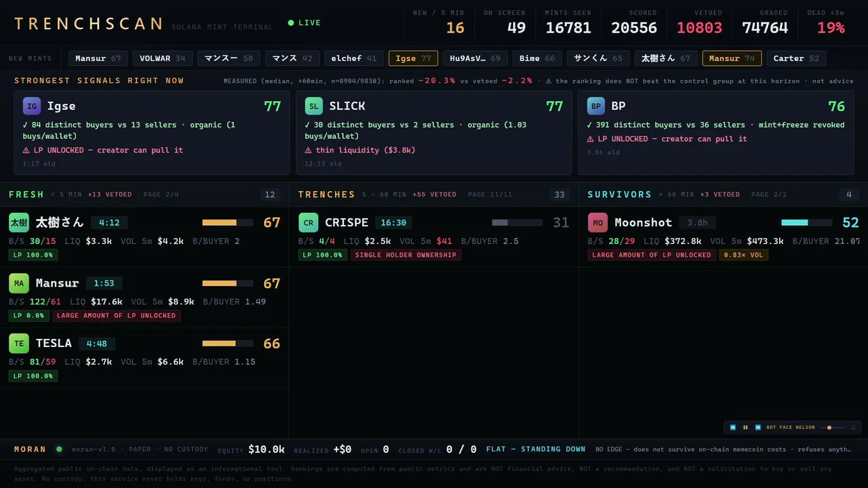Open the SLICK strongest signal card

click(434, 133)
